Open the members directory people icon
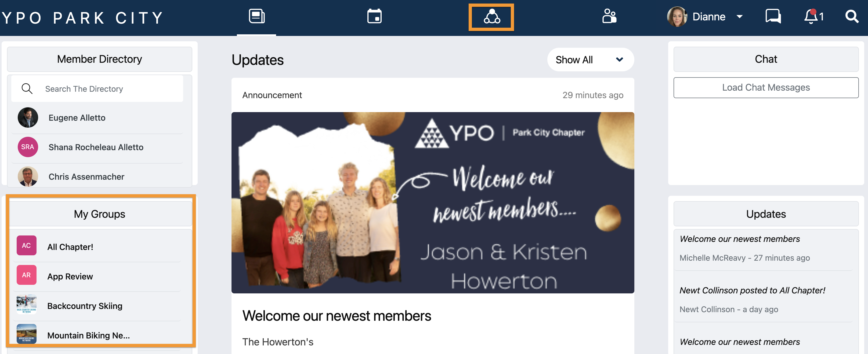 click(609, 16)
